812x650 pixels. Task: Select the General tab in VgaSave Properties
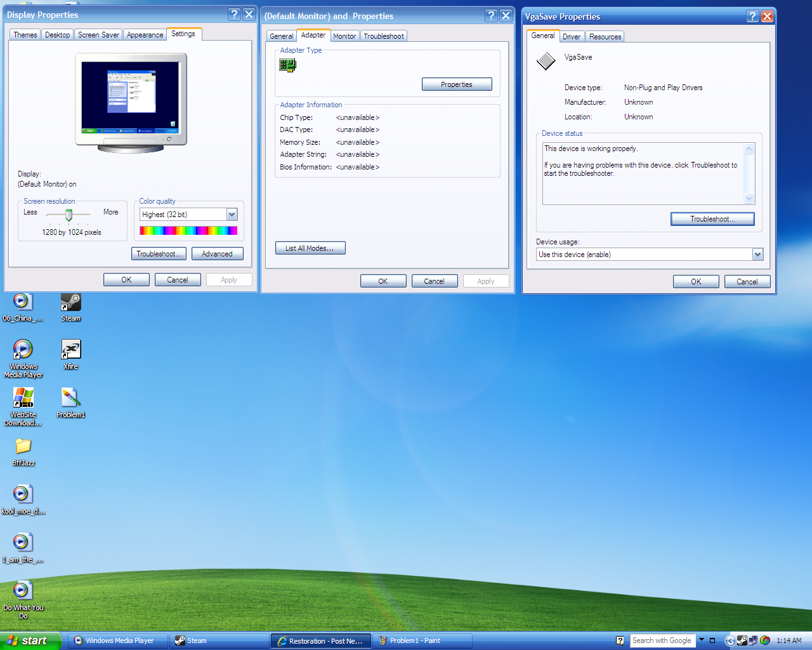543,36
